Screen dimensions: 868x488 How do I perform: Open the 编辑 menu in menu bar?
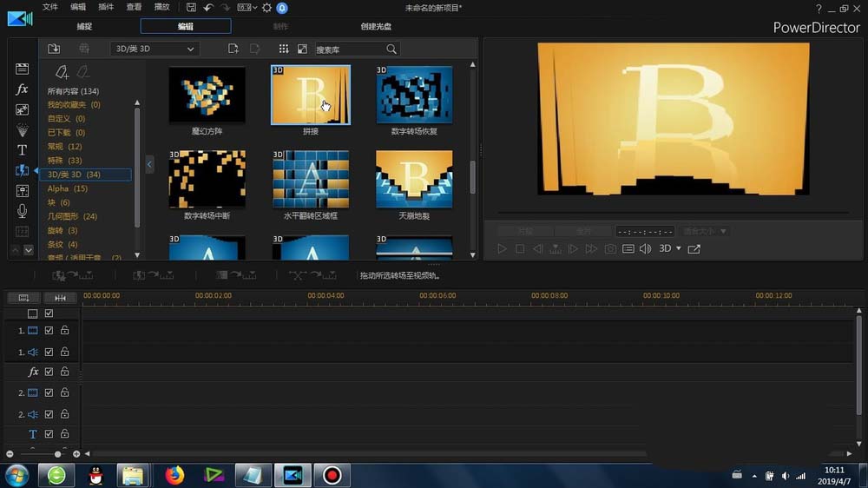point(78,7)
